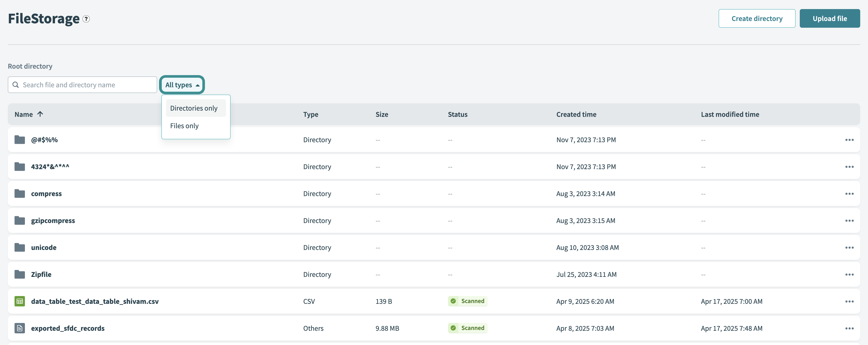Click the search magnifier icon
Screen dimensions: 868x345
pyautogui.click(x=16, y=85)
